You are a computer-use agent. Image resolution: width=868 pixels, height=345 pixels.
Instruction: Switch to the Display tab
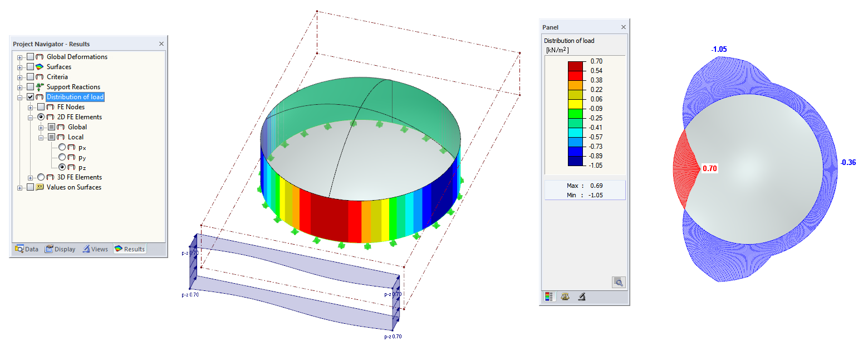click(x=60, y=249)
